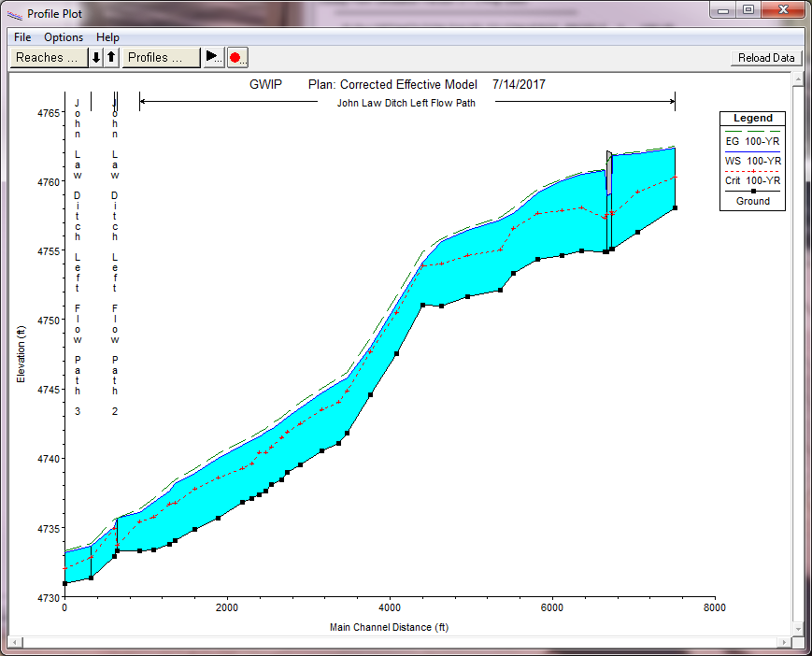
Task: Maximize the Profile Plot window
Action: pyautogui.click(x=748, y=10)
